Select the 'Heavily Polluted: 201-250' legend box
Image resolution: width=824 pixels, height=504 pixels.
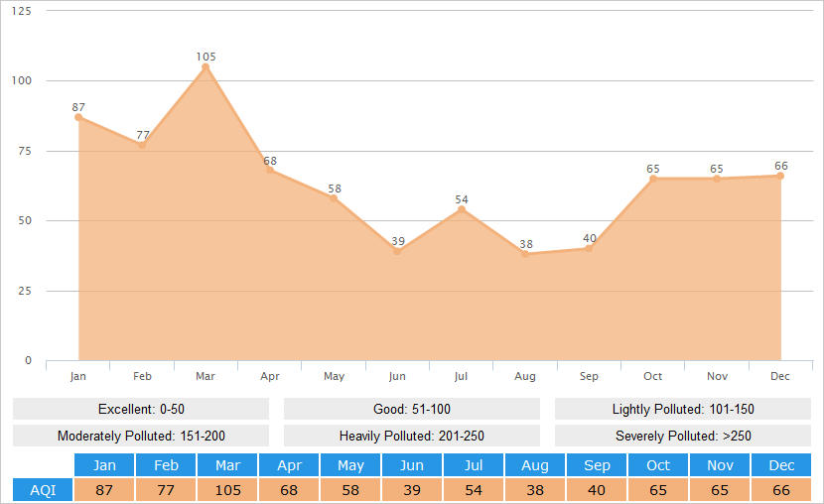pyautogui.click(x=412, y=436)
